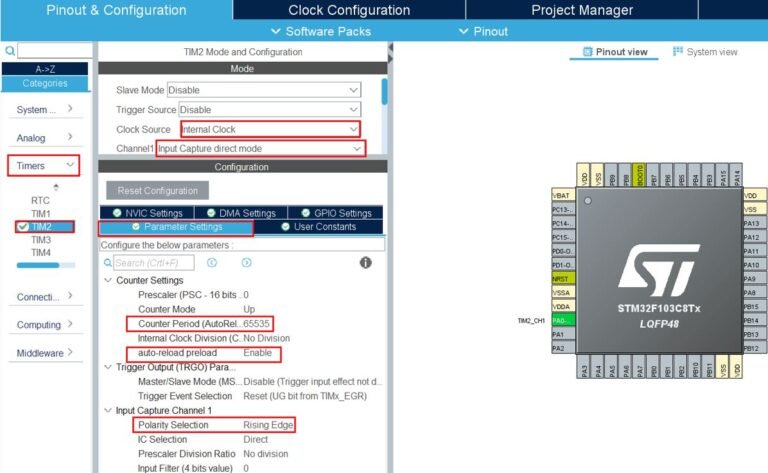This screenshot has width=768, height=473.
Task: Collapse the Timers category
Action: pos(70,165)
